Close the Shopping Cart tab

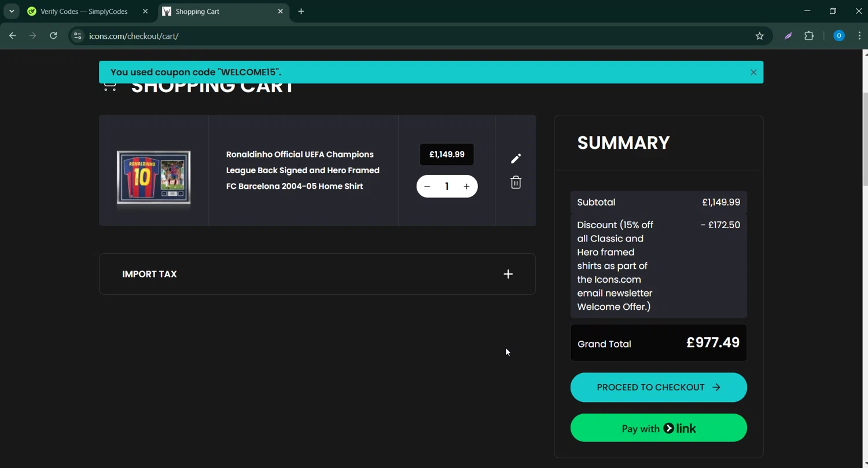coord(281,12)
